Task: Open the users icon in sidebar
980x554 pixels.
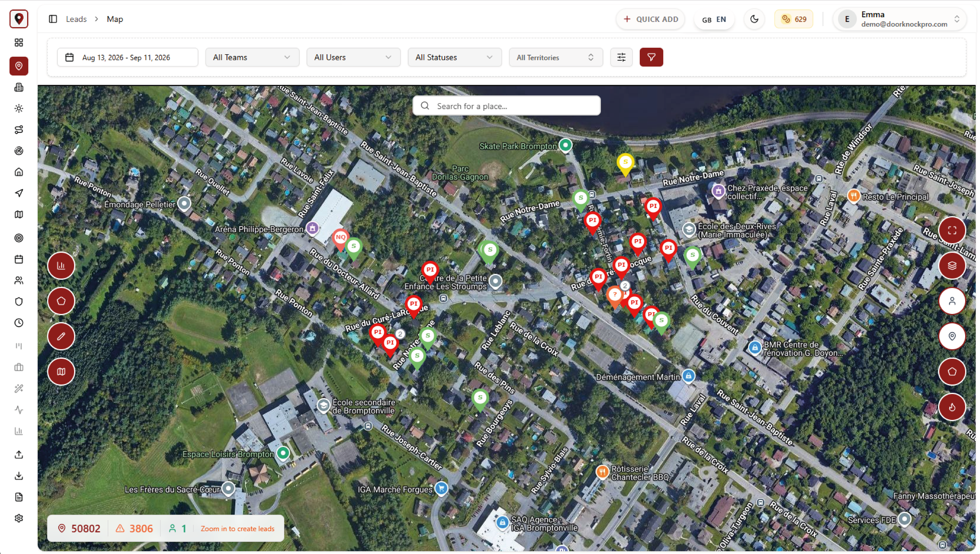Action: [x=19, y=281]
